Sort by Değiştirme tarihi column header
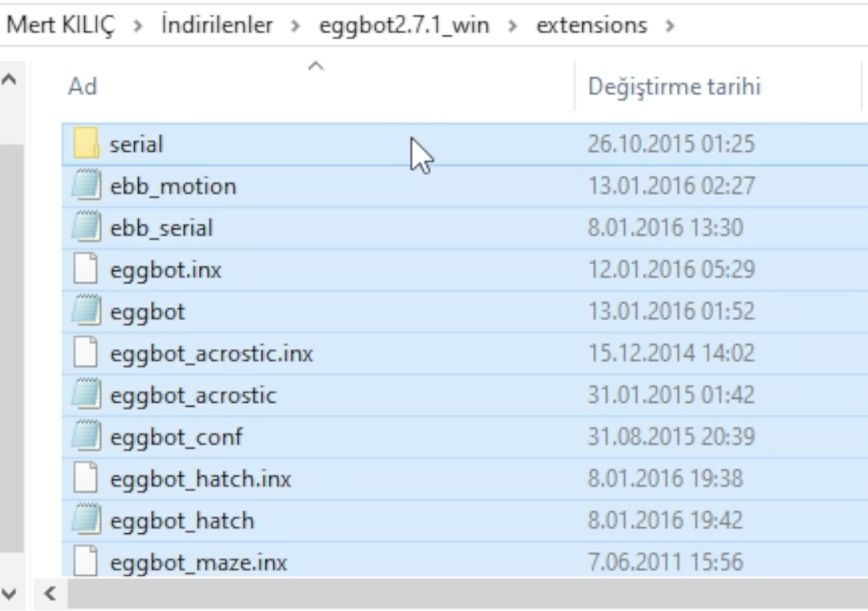The height and width of the screenshot is (611, 868). click(x=674, y=86)
